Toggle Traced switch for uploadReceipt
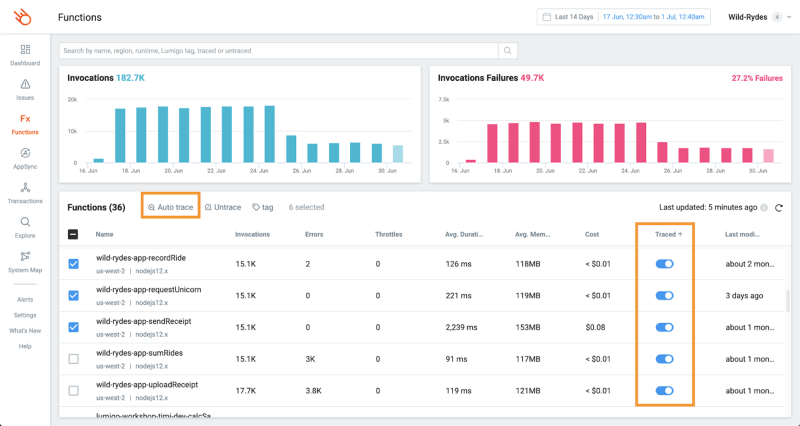 [664, 390]
